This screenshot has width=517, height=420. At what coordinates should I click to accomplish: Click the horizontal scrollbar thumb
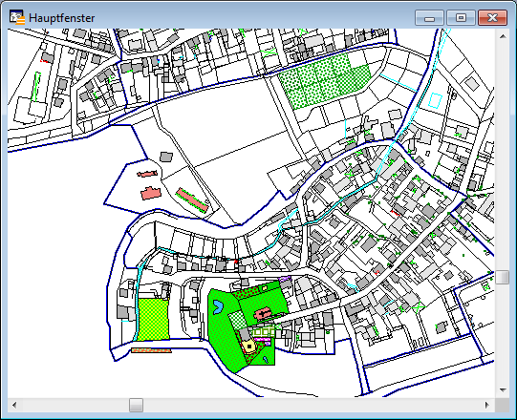(136, 405)
